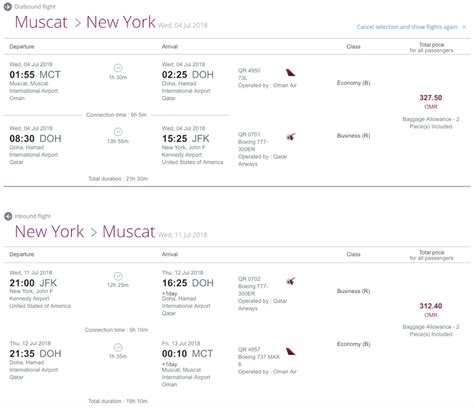Viewport: 474px width, 408px height.
Task: Click the clock icon above 13h 55m duration
Action: (x=118, y=132)
